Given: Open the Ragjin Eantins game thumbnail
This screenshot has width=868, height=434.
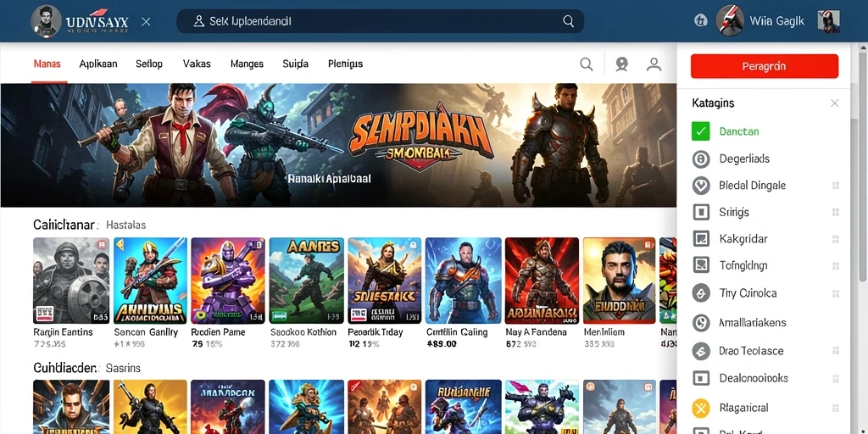Looking at the screenshot, I should pos(71,281).
